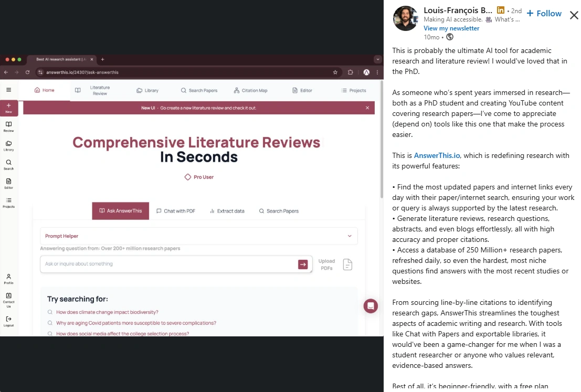Open the Editor nav tab

tap(302, 90)
